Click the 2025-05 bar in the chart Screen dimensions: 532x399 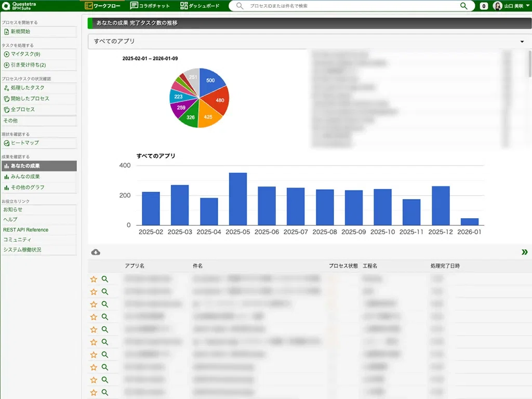click(238, 199)
